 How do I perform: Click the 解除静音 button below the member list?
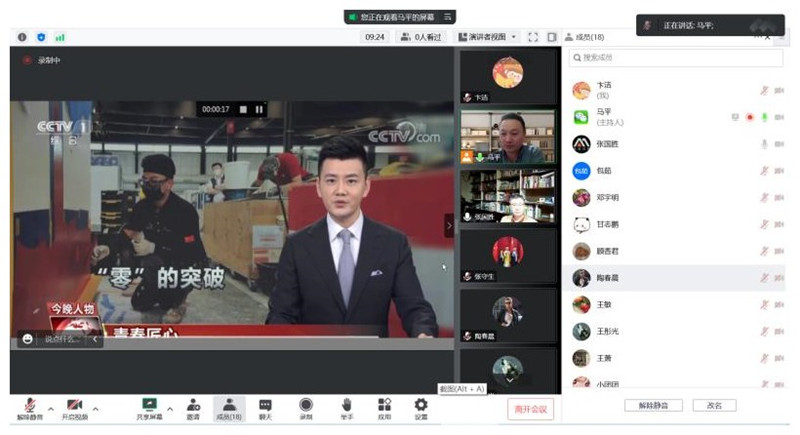coord(654,405)
